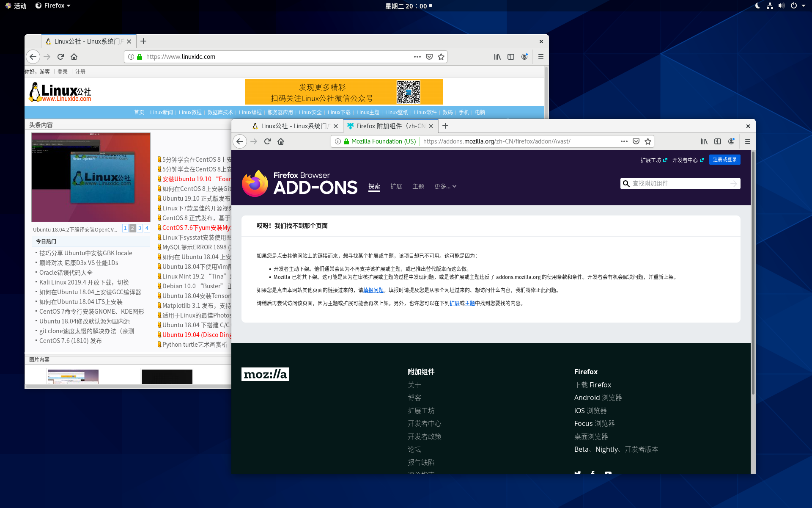Open Library in front Firefox window
This screenshot has height=508, width=812.
(x=704, y=141)
